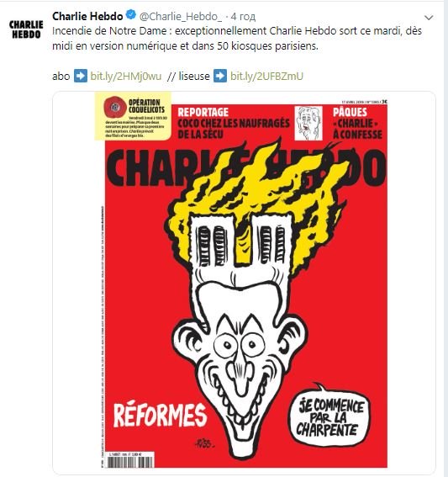Click the Reportage Coco headline

(x=234, y=123)
